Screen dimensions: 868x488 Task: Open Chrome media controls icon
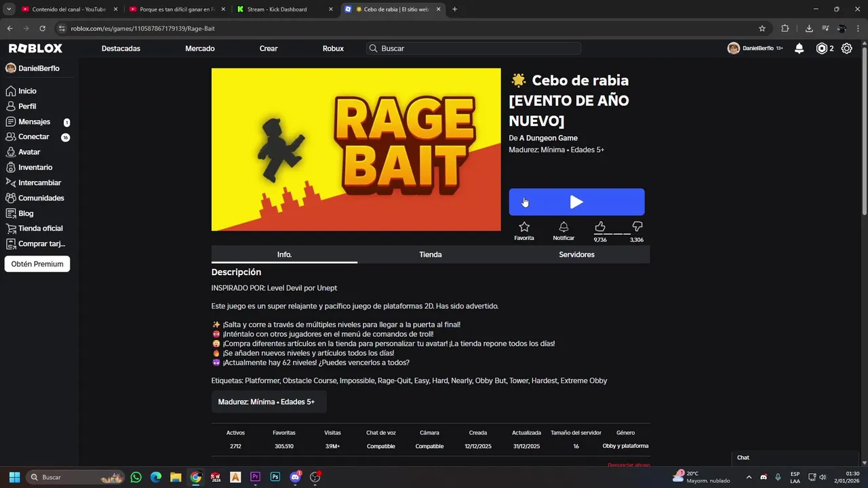[825, 28]
